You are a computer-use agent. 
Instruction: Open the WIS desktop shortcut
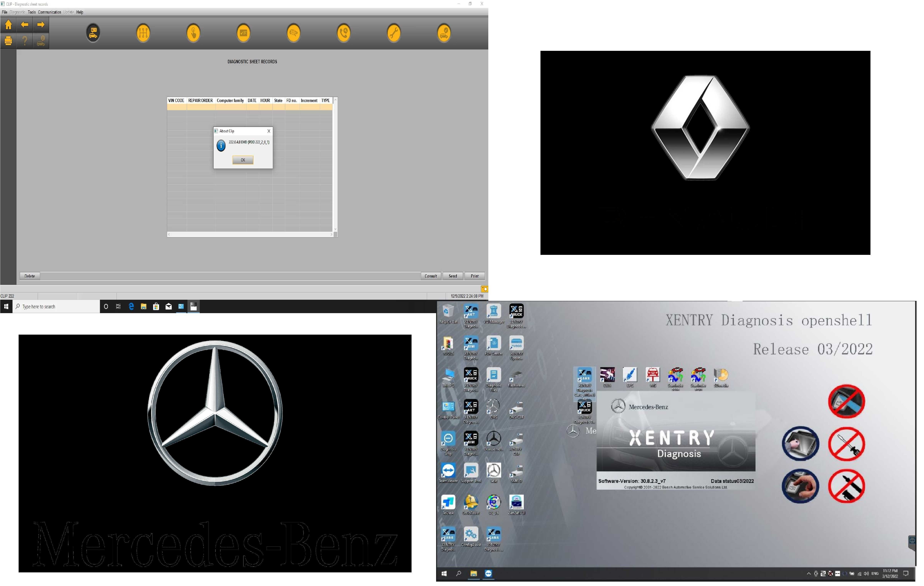point(653,378)
